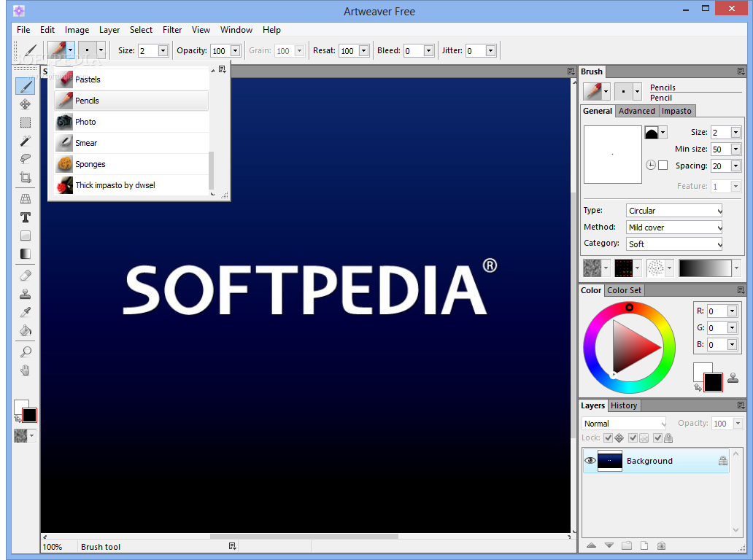
Task: Choose Thick impasto by dwsel brush
Action: 131,184
